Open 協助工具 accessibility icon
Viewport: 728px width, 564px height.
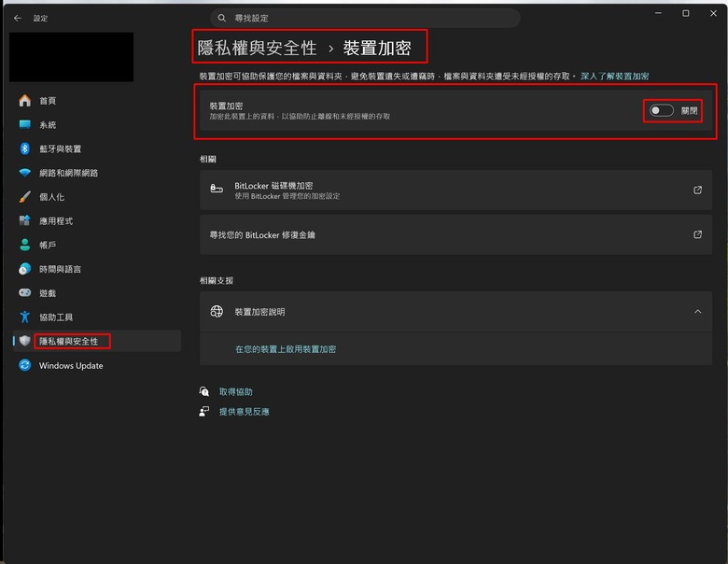coord(25,317)
